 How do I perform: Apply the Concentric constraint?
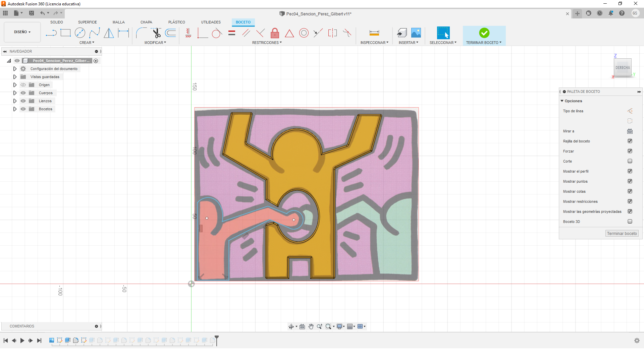coord(304,33)
